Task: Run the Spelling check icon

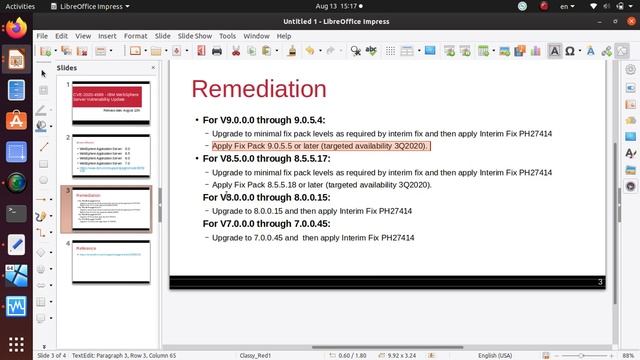Action: pyautogui.click(x=371, y=51)
